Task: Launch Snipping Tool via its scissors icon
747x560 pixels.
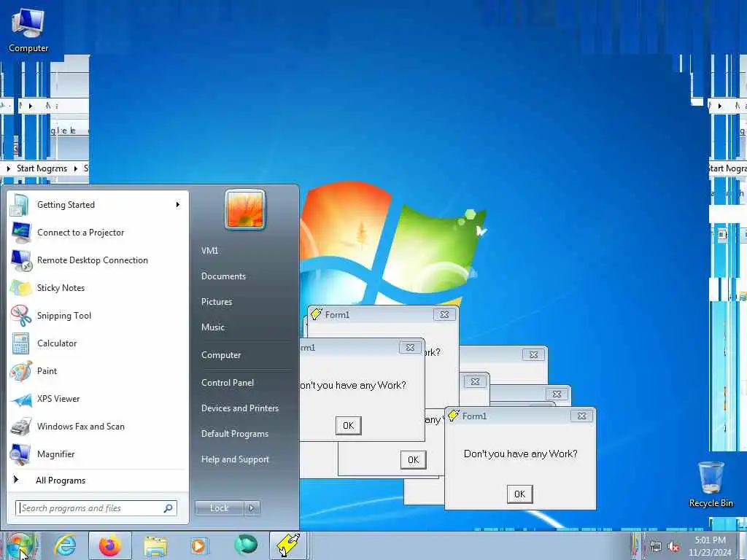Action: tap(21, 315)
